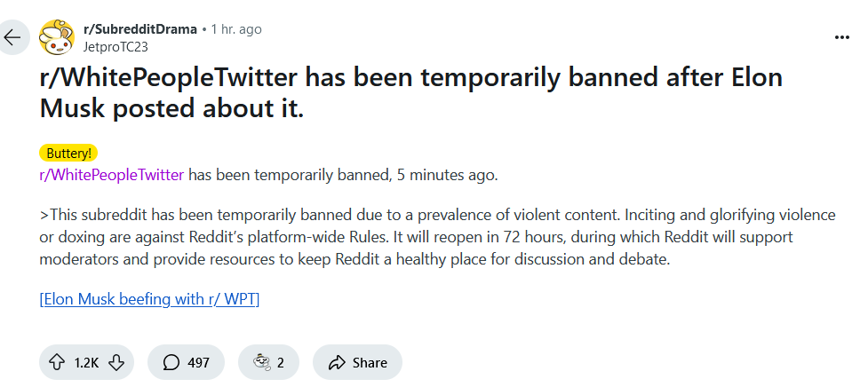868x387 pixels.
Task: Open the Elon Musk beefing with r/WPT link
Action: (149, 300)
